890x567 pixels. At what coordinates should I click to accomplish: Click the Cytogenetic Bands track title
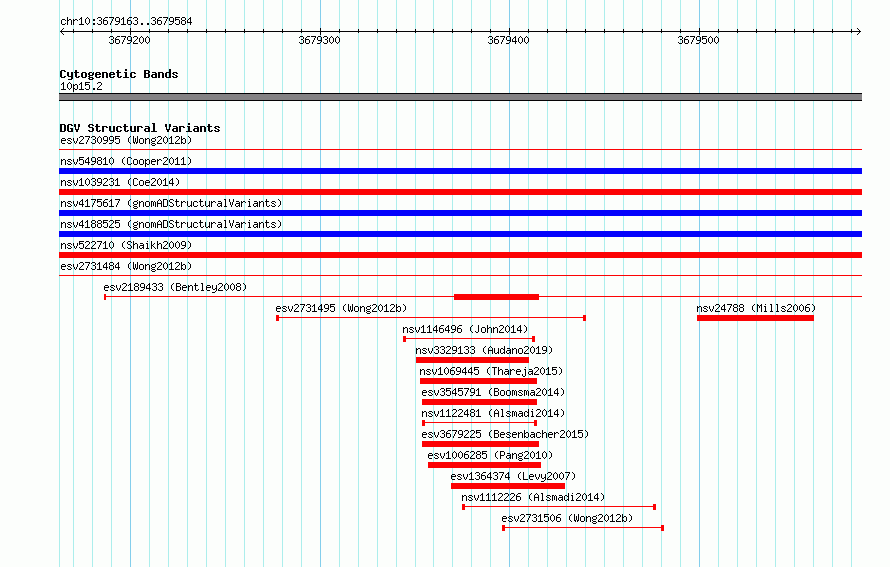119,74
